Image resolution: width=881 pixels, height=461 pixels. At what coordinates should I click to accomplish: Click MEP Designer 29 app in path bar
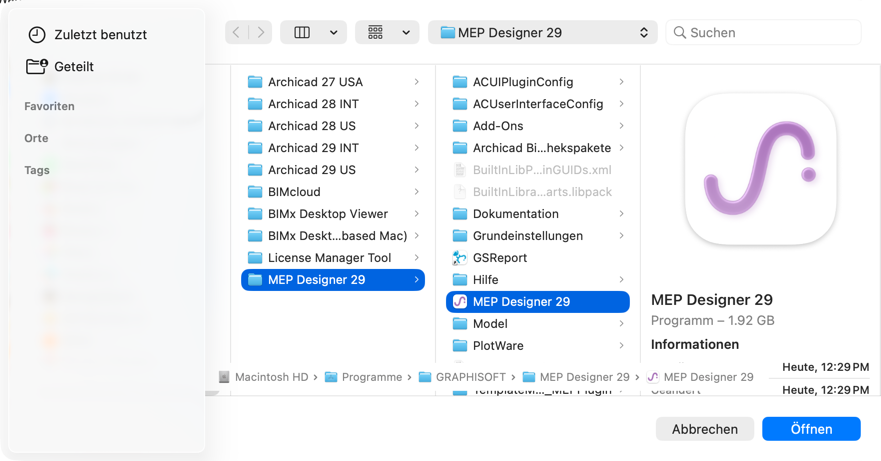(x=709, y=377)
